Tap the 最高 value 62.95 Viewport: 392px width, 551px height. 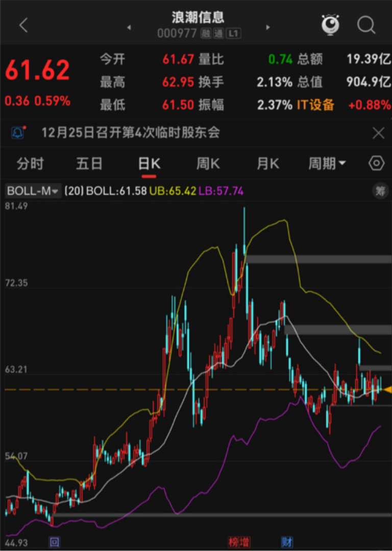pyautogui.click(x=178, y=82)
